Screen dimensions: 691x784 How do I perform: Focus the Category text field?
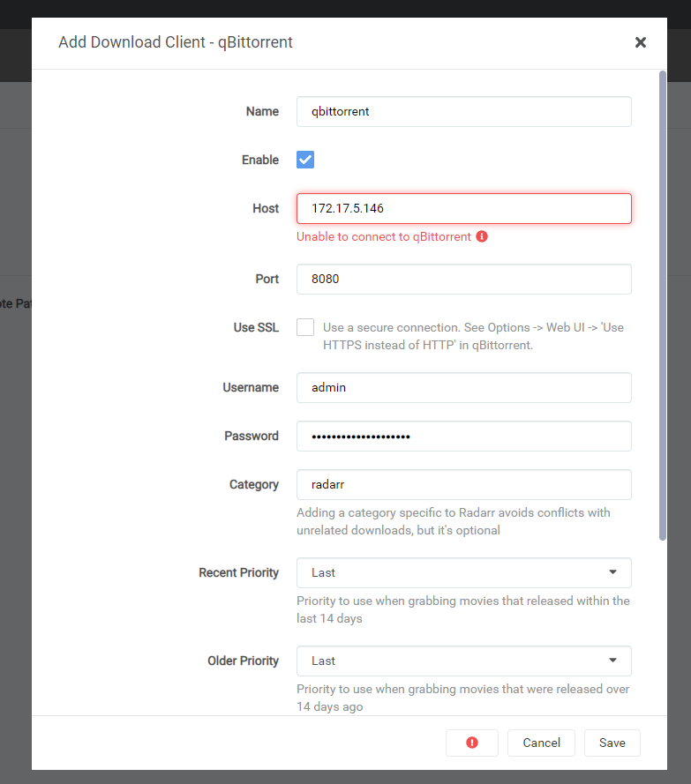pos(463,484)
